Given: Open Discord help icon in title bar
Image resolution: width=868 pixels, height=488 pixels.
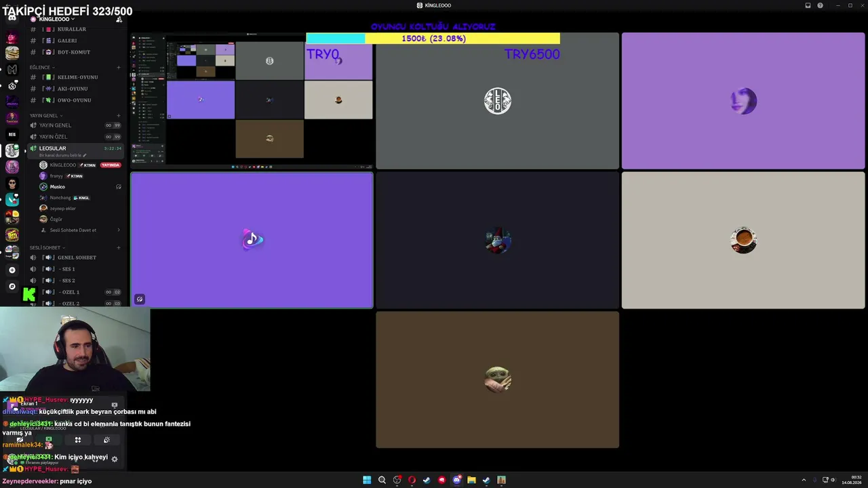Looking at the screenshot, I should pyautogui.click(x=821, y=5).
